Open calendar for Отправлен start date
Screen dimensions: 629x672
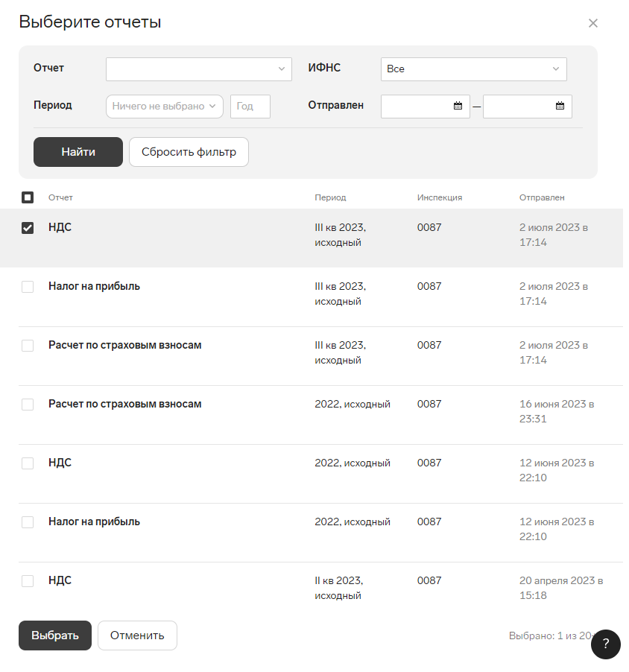coord(458,106)
